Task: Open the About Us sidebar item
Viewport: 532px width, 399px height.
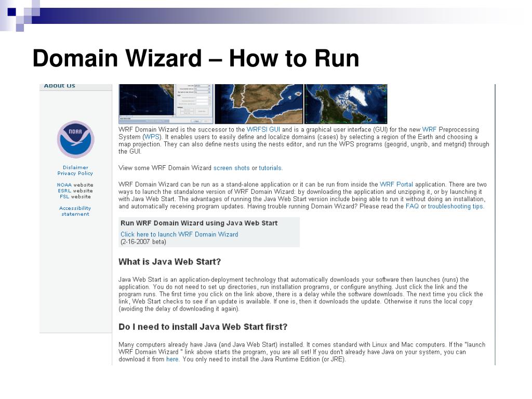Action: (59, 86)
